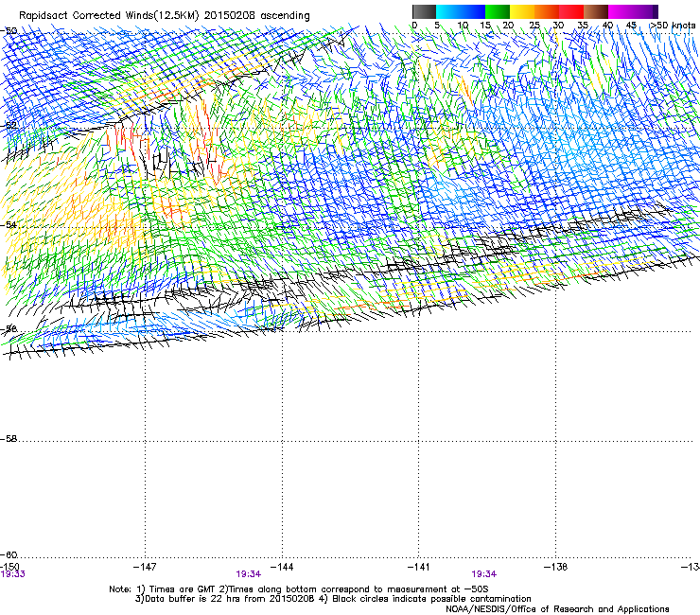The width and height of the screenshot is (700, 615).
Task: Click the purple 19:34 stamp near -138
Action: (484, 574)
